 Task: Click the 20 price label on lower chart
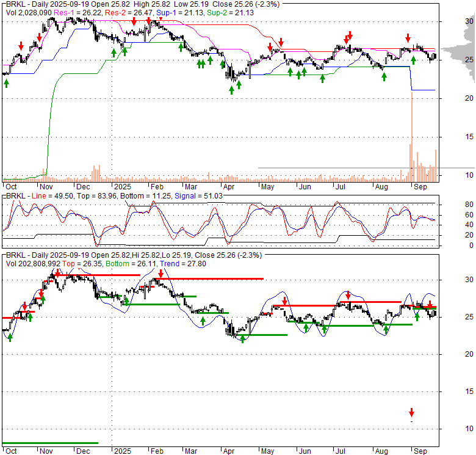click(x=469, y=354)
